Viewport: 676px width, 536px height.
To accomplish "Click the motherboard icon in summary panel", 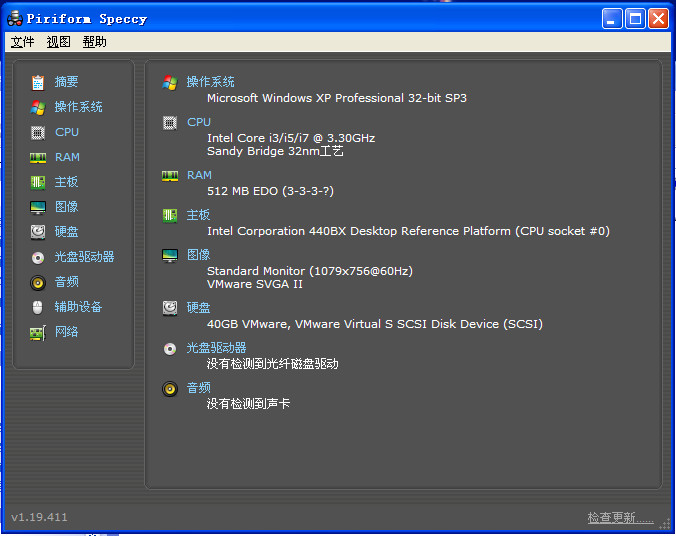I will [x=170, y=215].
